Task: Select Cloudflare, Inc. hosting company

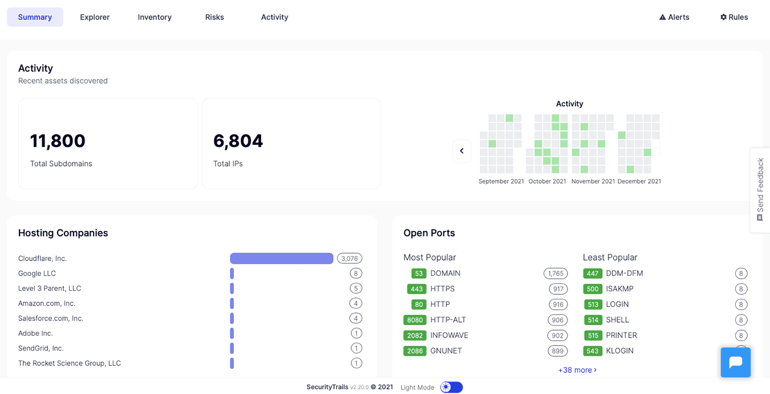Action: pyautogui.click(x=42, y=258)
